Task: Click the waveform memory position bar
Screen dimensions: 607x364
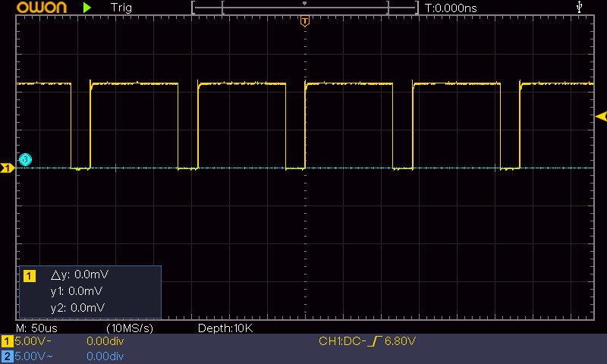Action: [x=305, y=8]
